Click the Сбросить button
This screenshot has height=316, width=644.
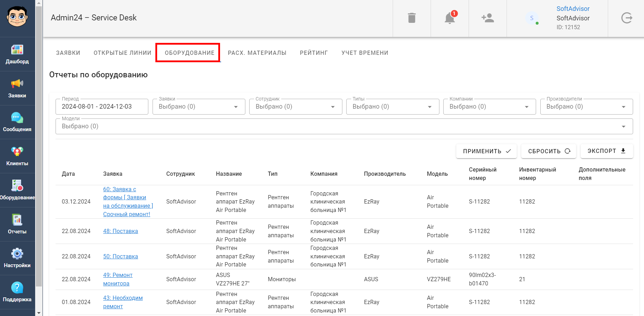click(549, 151)
